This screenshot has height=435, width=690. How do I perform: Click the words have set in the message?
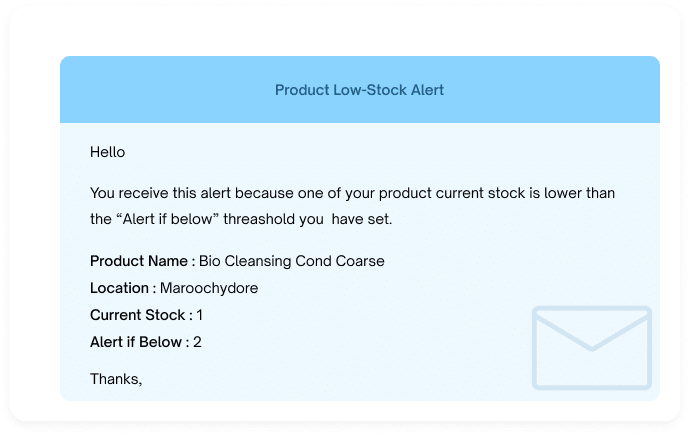[362, 219]
